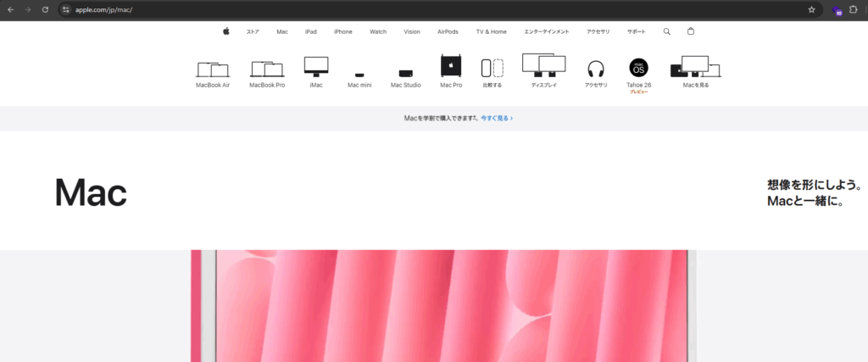Open the エンターテインメント menu item
868x362 pixels.
click(x=547, y=31)
